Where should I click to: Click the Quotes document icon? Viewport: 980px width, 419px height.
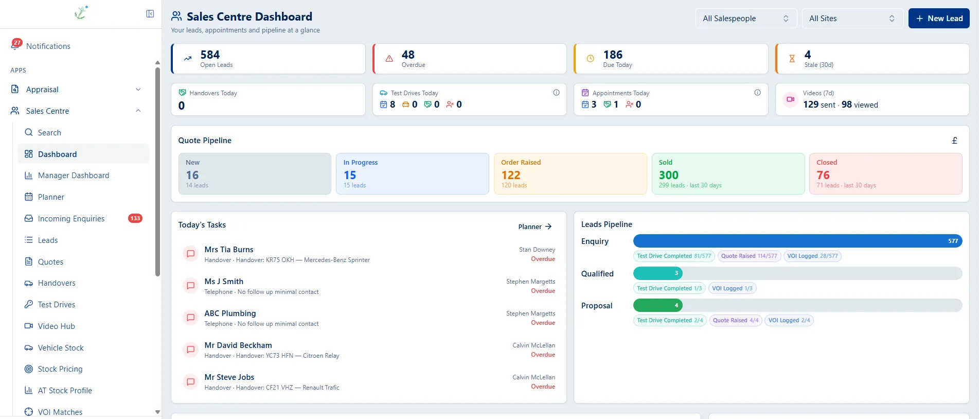[29, 261]
